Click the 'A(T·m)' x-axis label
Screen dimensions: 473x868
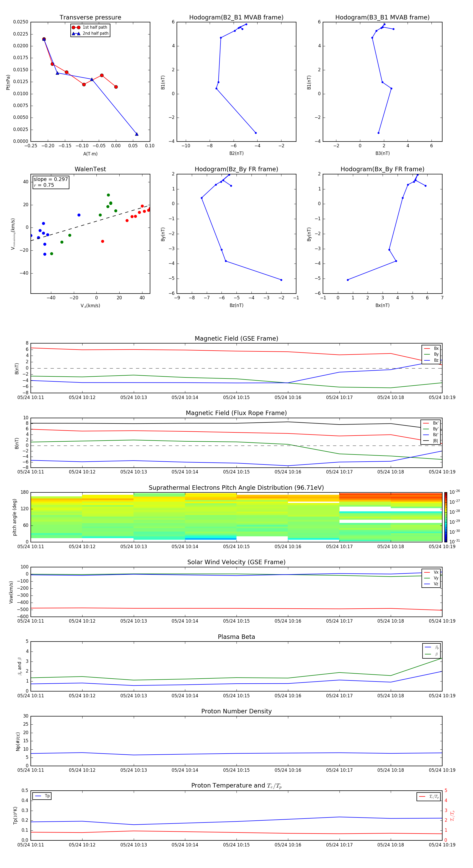coord(90,154)
